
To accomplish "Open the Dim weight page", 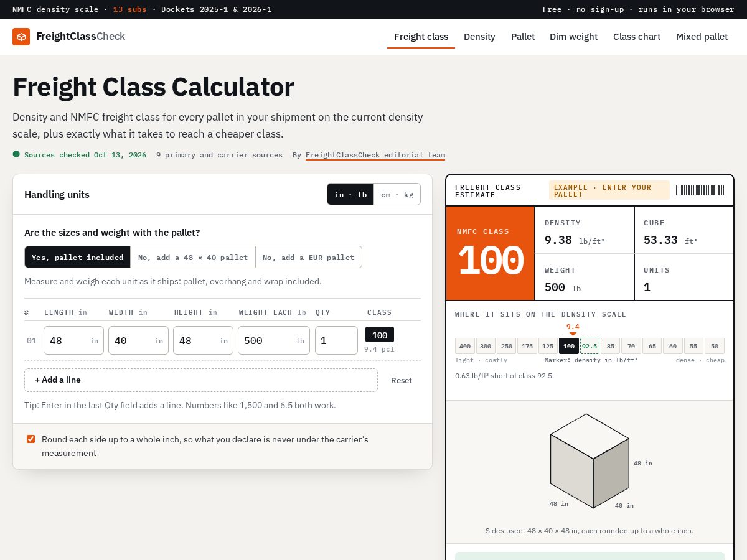I will tap(573, 37).
